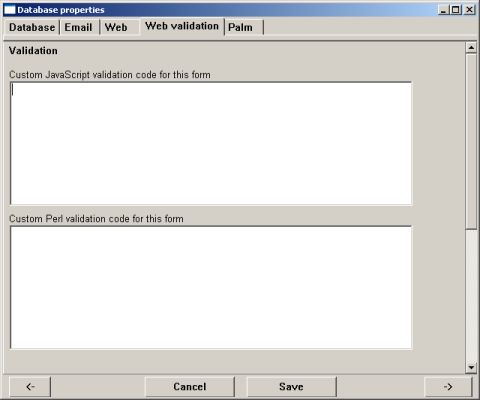Screen dimensions: 480x400
Task: Click the scrollbar down arrow
Action: (x=471, y=368)
